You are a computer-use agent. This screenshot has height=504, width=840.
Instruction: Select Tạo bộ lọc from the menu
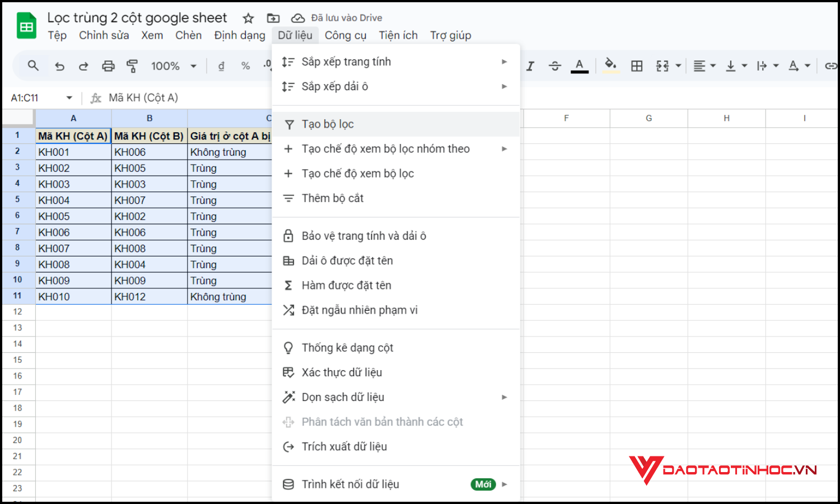click(x=328, y=124)
